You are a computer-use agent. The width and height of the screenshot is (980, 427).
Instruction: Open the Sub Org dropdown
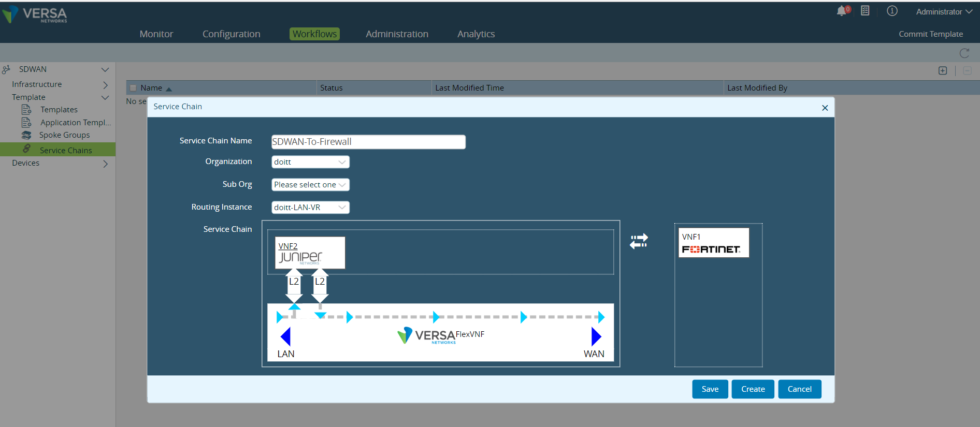tap(310, 185)
